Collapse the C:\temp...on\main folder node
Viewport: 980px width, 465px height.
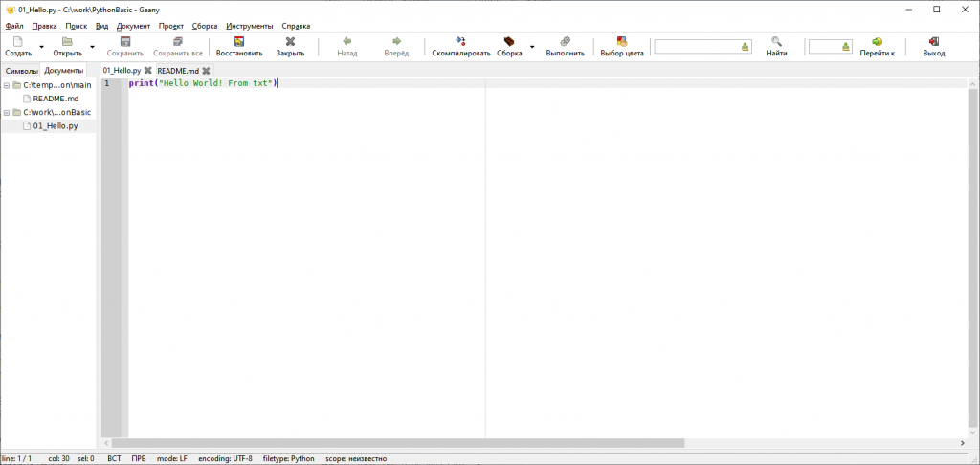pos(7,85)
